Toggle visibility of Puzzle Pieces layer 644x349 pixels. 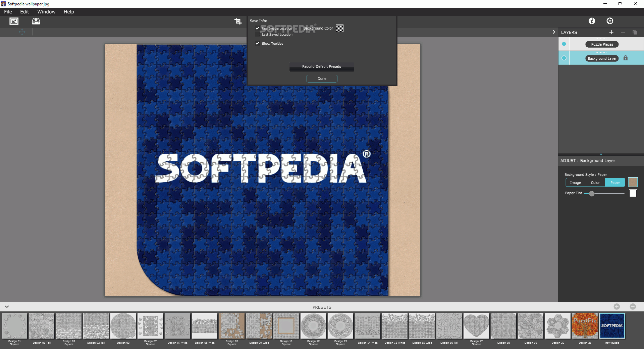click(x=564, y=44)
